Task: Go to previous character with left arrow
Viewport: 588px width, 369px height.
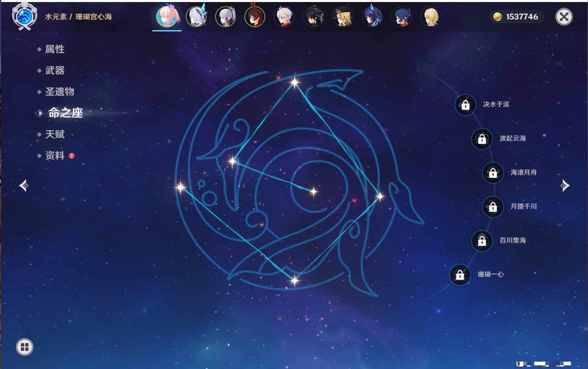Action: (x=24, y=186)
